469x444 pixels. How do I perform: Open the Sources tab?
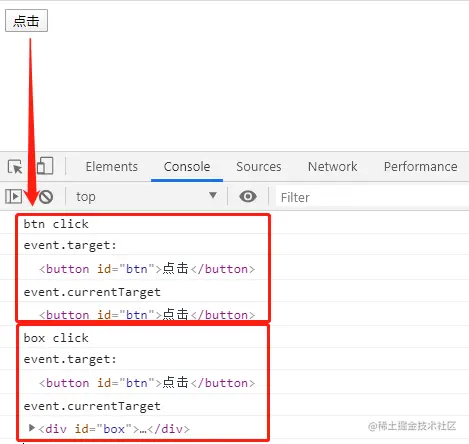[259, 166]
